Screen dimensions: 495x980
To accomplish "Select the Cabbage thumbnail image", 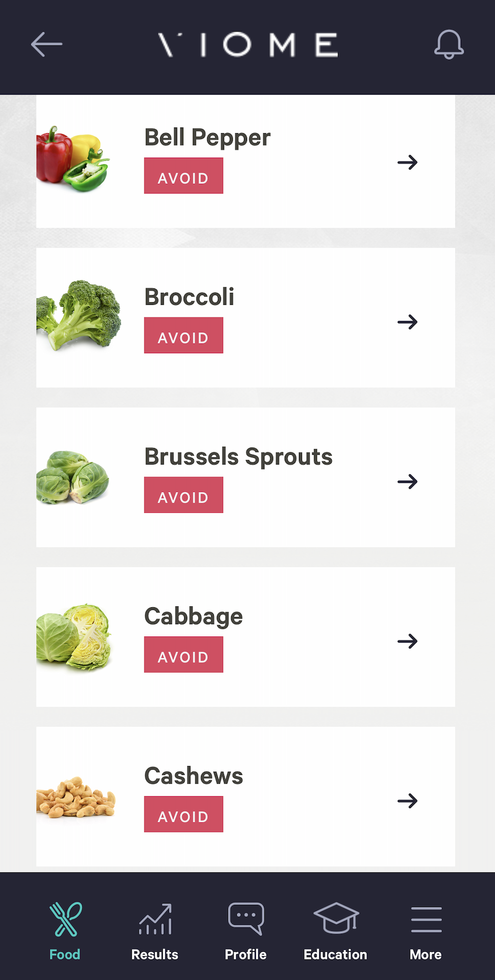I will (75, 636).
